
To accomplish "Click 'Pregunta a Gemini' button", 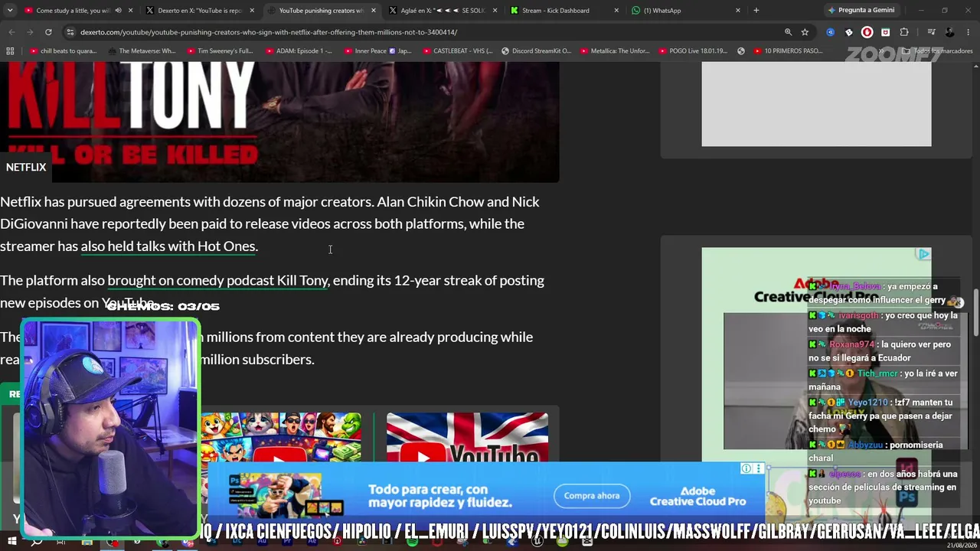I will (x=861, y=11).
